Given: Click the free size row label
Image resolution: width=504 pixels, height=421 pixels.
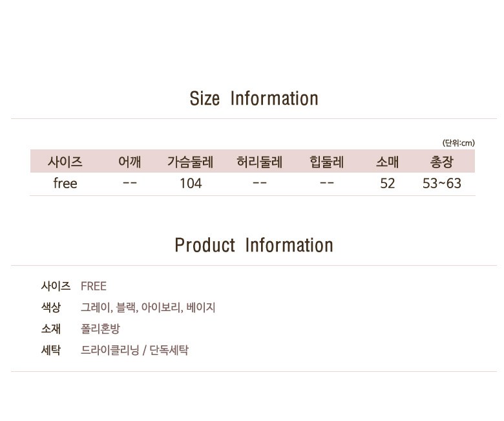Looking at the screenshot, I should click(65, 183).
